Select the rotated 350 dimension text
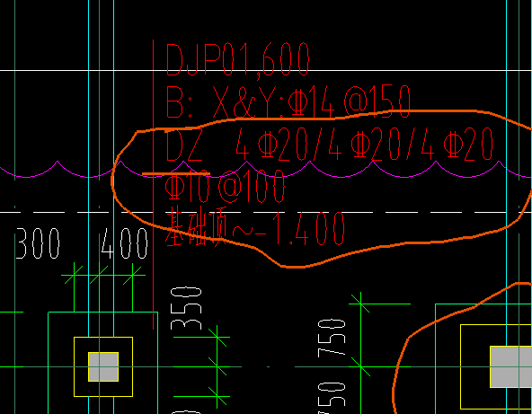 [186, 309]
